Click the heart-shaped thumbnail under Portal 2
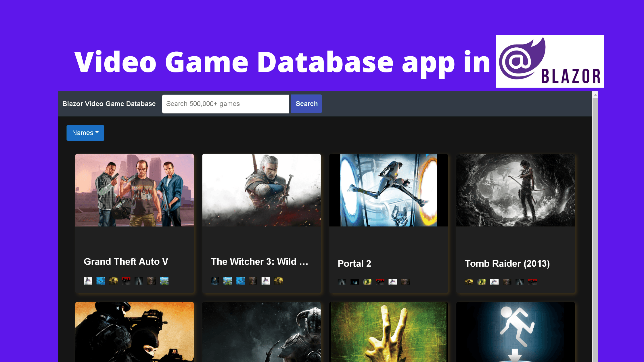This screenshot has width=644, height=362. pyautogui.click(x=354, y=282)
